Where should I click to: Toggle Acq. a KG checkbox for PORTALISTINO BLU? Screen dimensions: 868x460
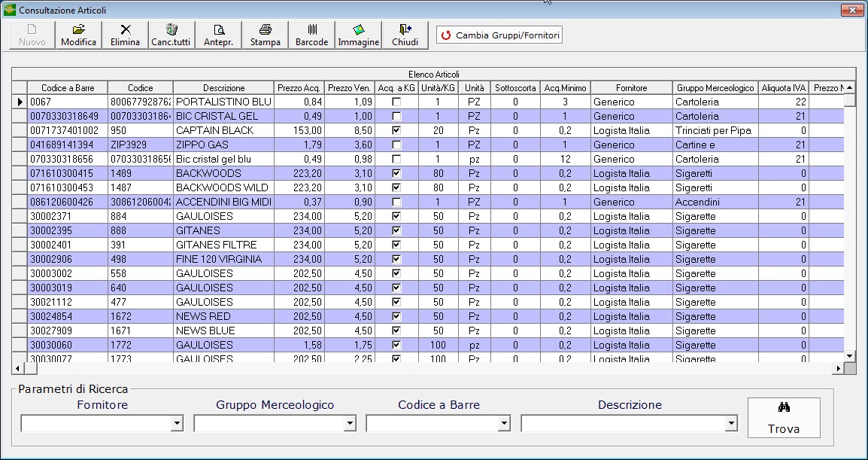(396, 102)
